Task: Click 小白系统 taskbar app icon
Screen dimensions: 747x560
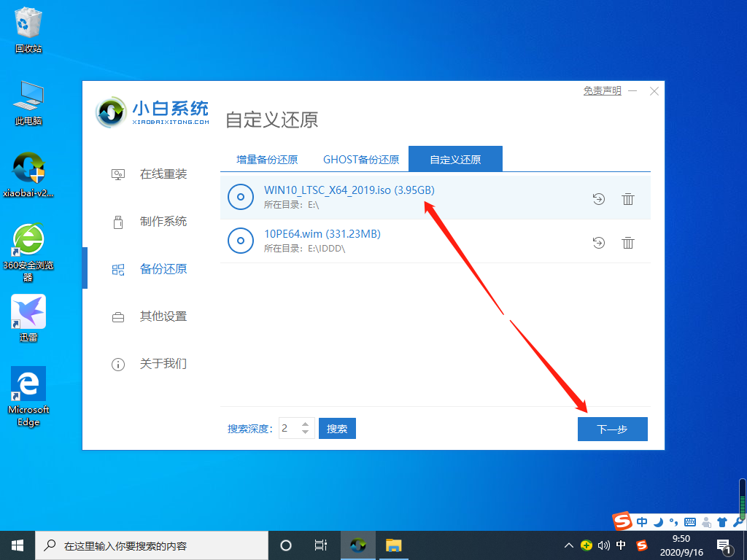Action: (x=357, y=545)
